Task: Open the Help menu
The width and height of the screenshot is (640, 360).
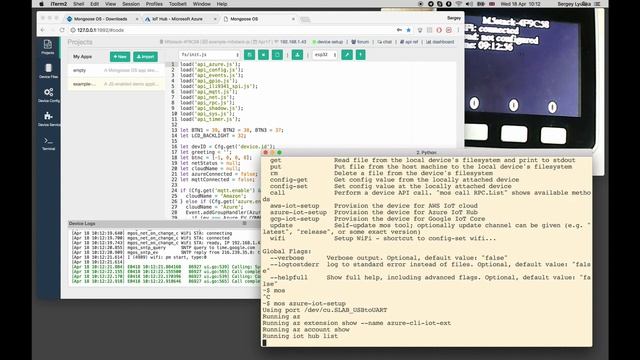Action: [222, 4]
